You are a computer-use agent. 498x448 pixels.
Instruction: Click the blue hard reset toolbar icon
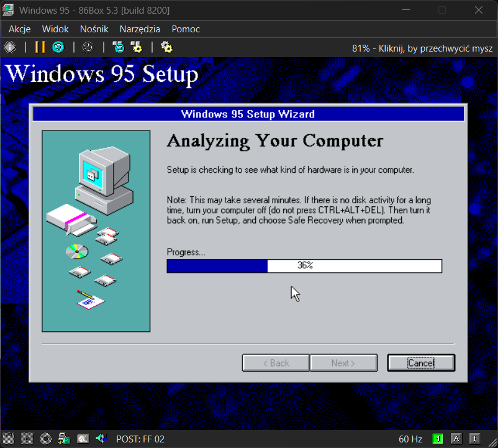pyautogui.click(x=58, y=47)
